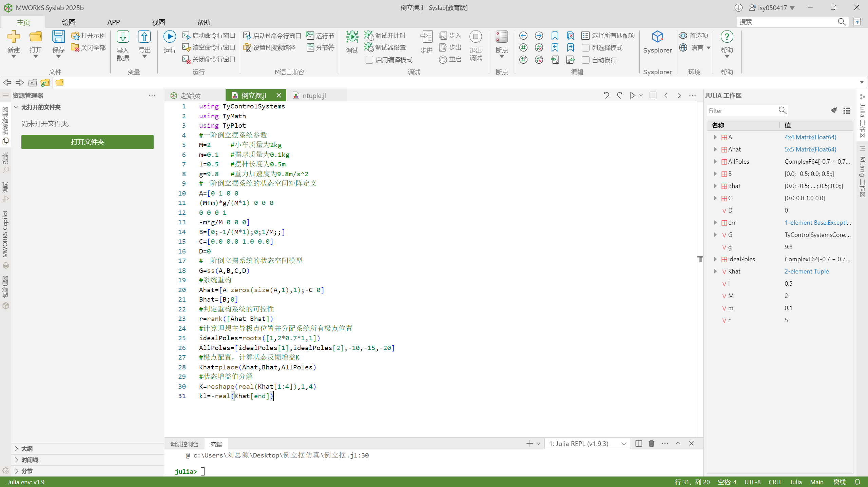This screenshot has height=487, width=868.
Task: Click the undo arrow in editor toolbar
Action: (606, 96)
